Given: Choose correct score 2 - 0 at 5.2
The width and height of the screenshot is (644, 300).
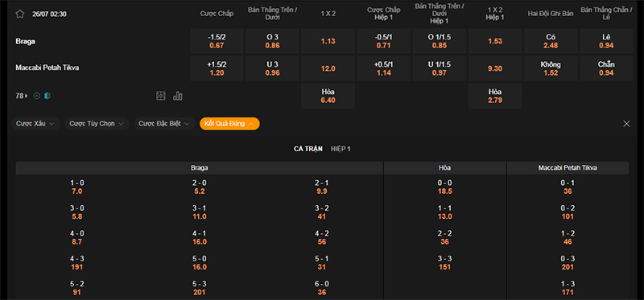Looking at the screenshot, I should [200, 187].
